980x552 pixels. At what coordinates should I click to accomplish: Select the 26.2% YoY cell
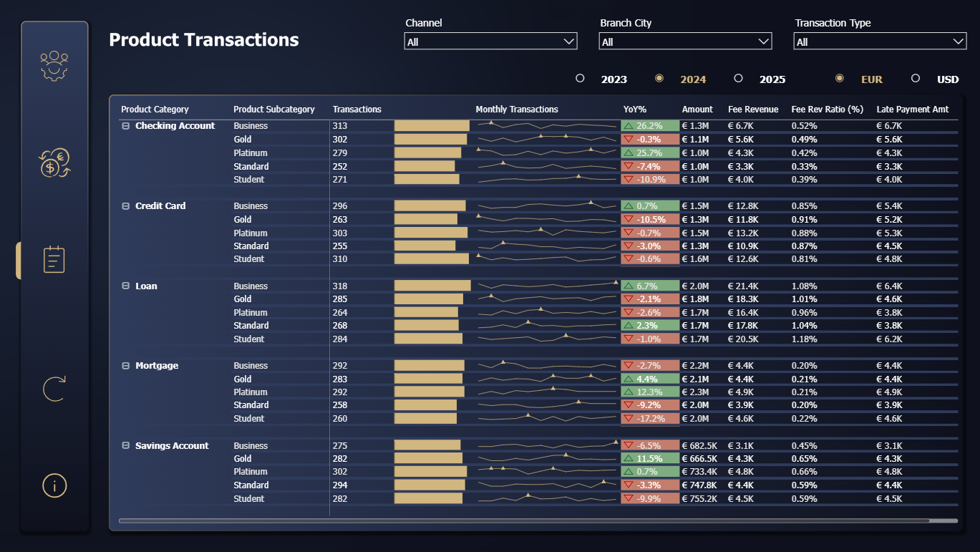(650, 126)
